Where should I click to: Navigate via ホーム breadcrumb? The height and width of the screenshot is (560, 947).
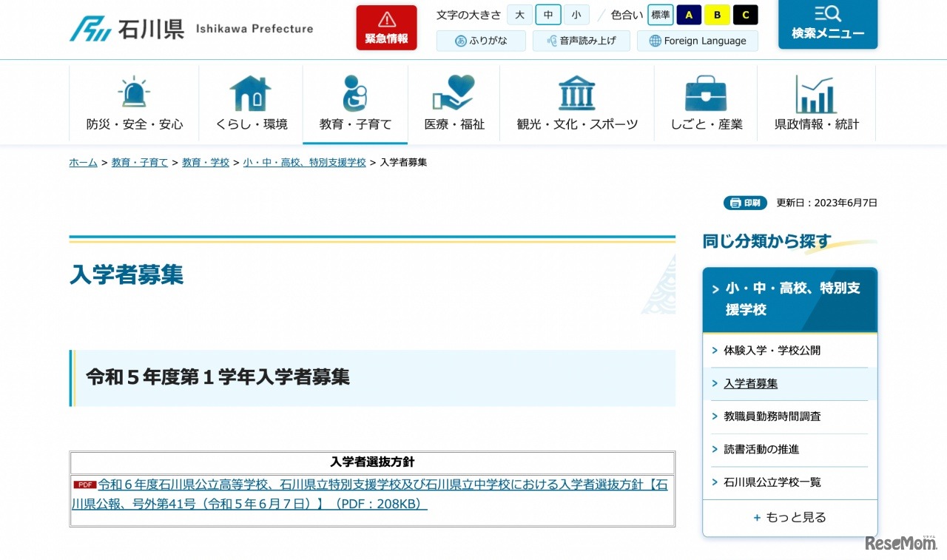pyautogui.click(x=83, y=162)
